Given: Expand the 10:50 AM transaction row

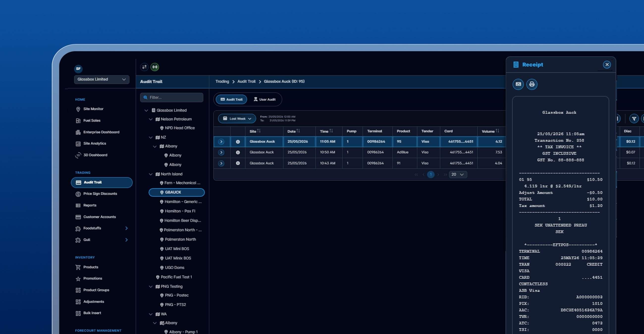Looking at the screenshot, I should point(221,152).
